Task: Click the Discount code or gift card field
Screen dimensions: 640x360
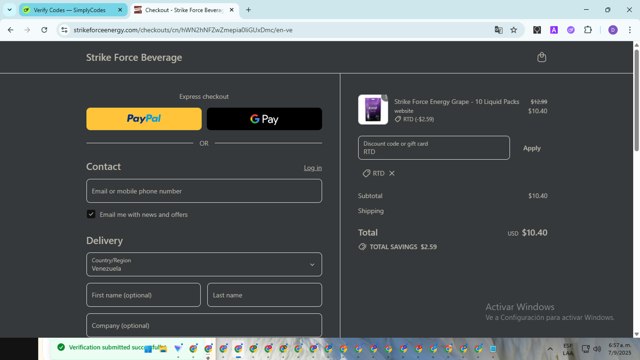Action: point(434,148)
